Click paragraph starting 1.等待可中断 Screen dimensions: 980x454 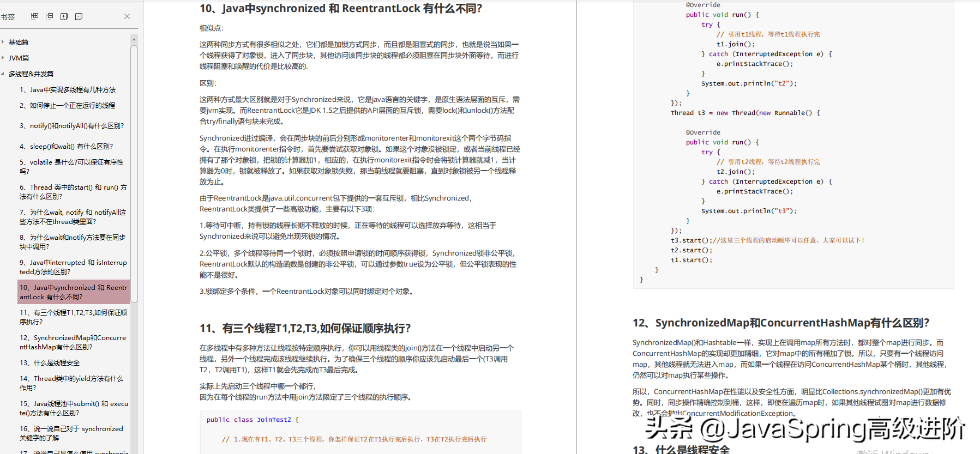pos(348,231)
